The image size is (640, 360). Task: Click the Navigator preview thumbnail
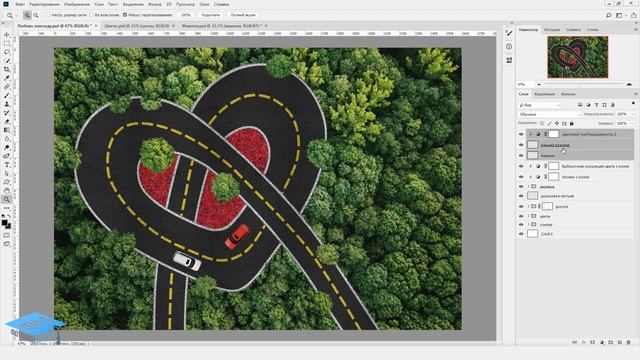[x=578, y=57]
